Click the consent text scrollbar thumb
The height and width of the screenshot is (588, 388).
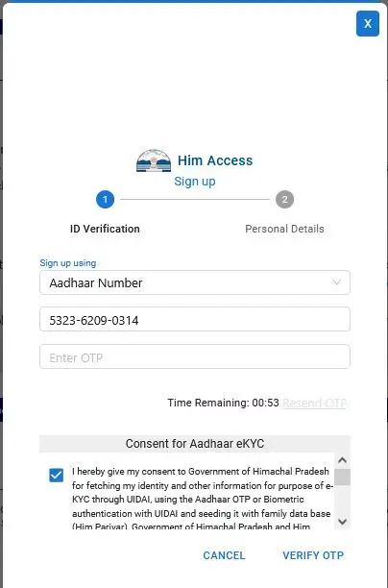click(x=342, y=477)
